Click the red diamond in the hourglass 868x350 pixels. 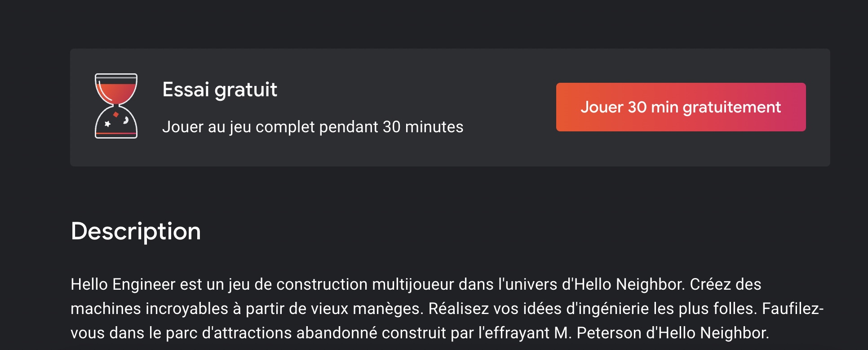point(116,115)
